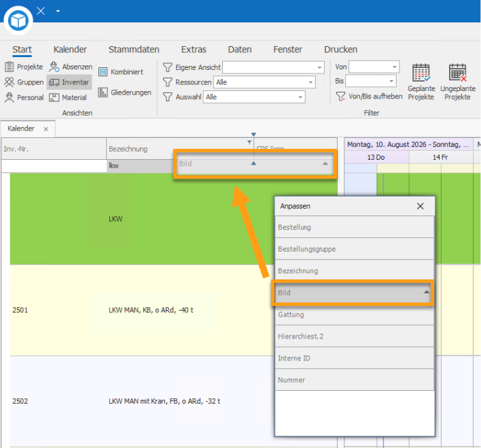Viewport: 481px width, 448px height.
Task: Select the green LKW group row
Action: point(173,219)
